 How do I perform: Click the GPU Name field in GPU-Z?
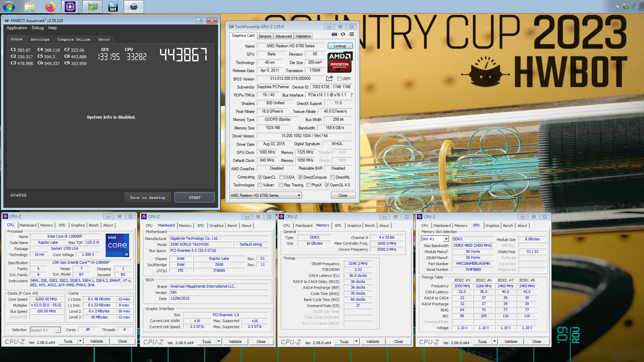tap(290, 46)
